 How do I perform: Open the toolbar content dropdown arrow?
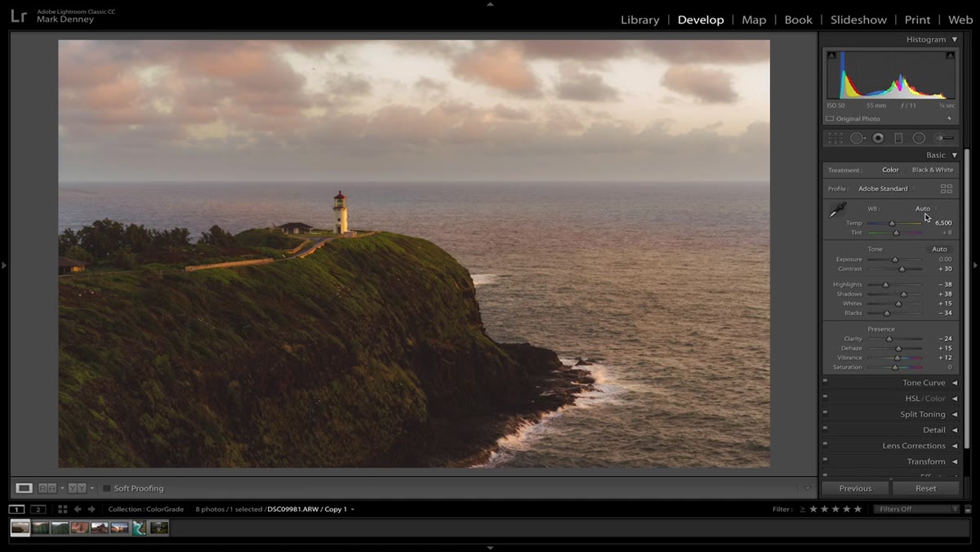tap(808, 488)
